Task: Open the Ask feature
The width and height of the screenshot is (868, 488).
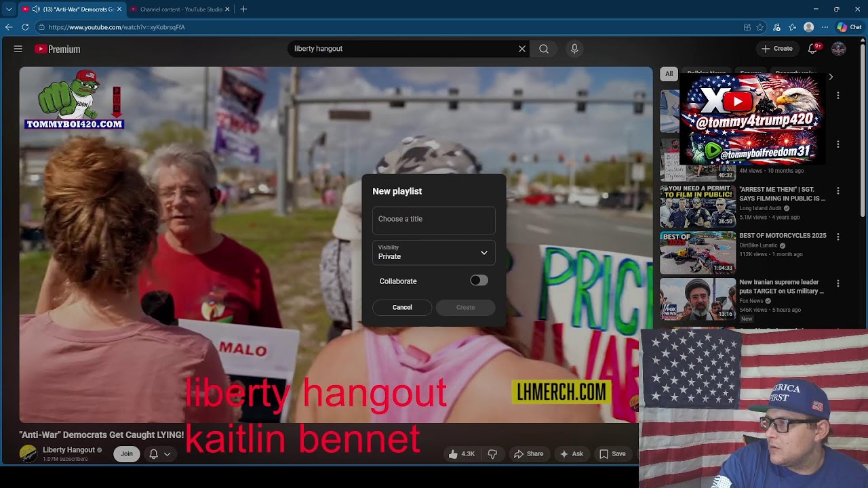Action: tap(571, 454)
